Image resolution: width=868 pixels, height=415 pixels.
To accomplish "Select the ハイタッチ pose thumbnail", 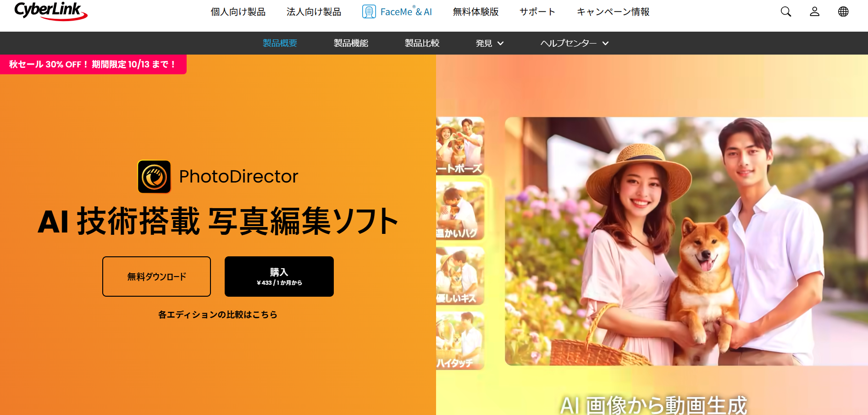I will (459, 341).
